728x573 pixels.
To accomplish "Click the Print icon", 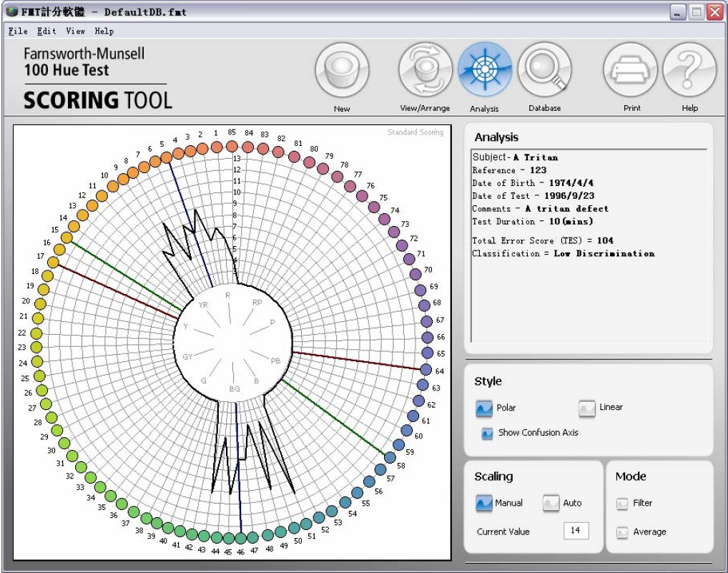I will (x=631, y=69).
